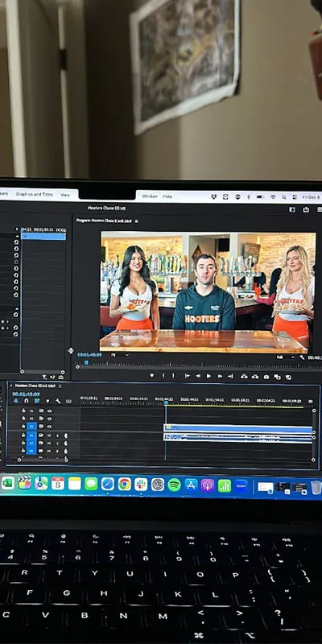Image resolution: width=322 pixels, height=644 pixels.
Task: Lock video track V1
Action: tap(23, 427)
